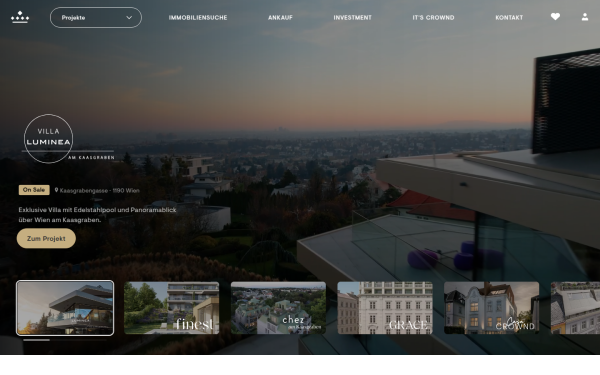Open the Investment menu item

tap(352, 18)
